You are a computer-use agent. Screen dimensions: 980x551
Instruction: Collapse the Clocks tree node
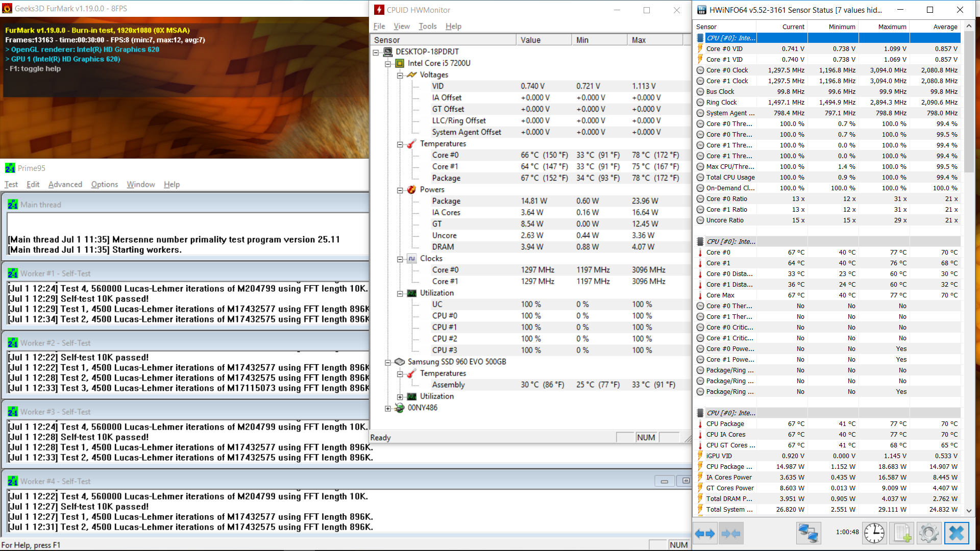(x=400, y=259)
